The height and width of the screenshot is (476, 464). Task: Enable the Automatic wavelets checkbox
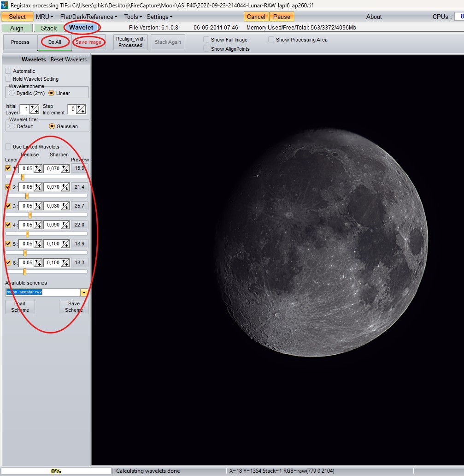(8, 71)
